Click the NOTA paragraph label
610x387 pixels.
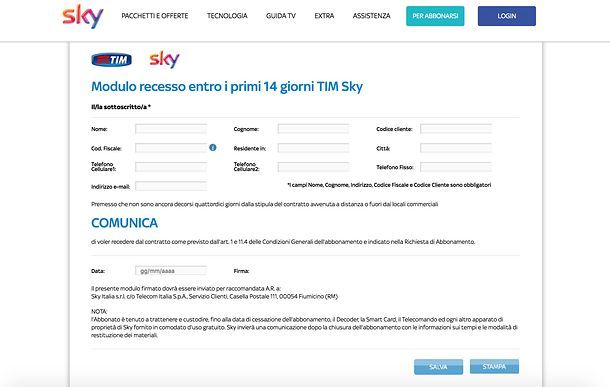pos(99,312)
